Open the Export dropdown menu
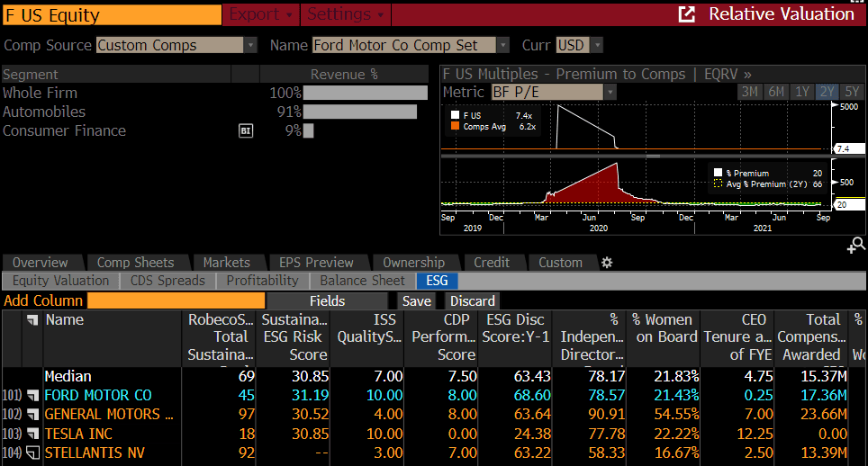This screenshot has height=466, width=868. [261, 14]
